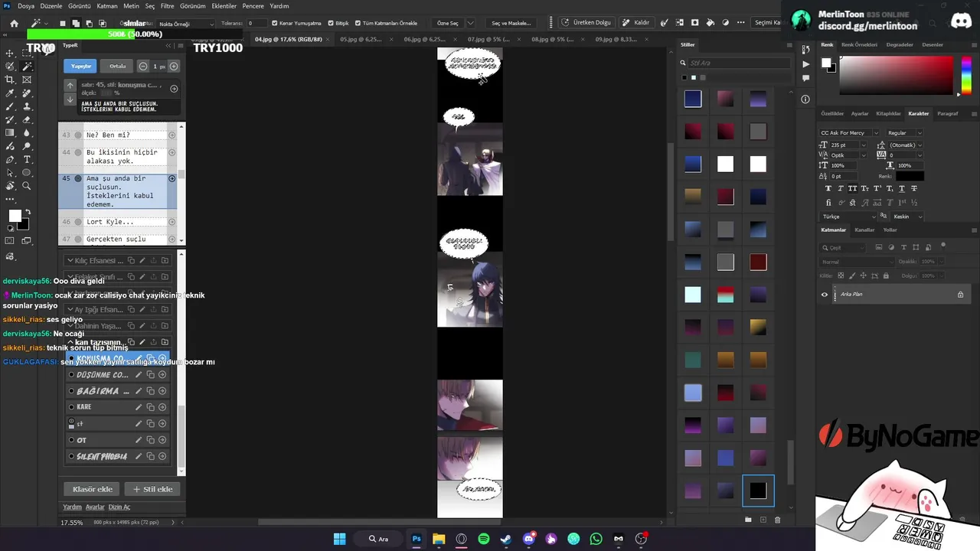This screenshot has height=551, width=980.
Task: Click the TypeR next line down arrow
Action: point(70,99)
